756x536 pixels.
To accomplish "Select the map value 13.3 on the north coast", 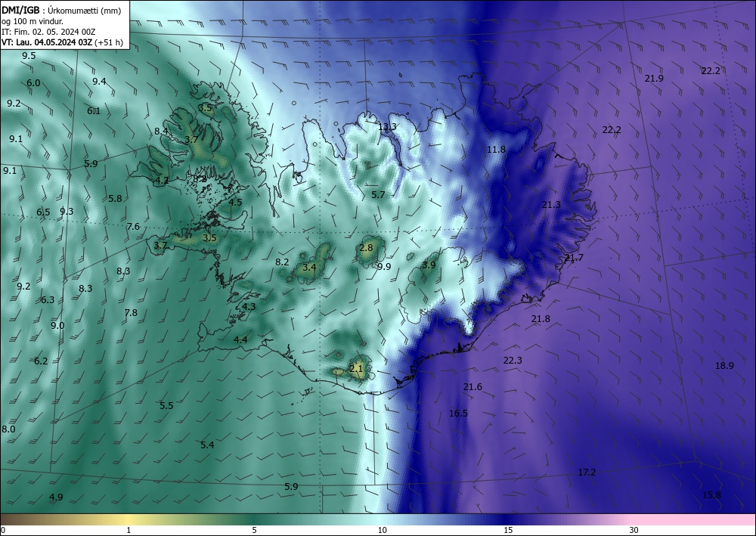I will (x=387, y=127).
